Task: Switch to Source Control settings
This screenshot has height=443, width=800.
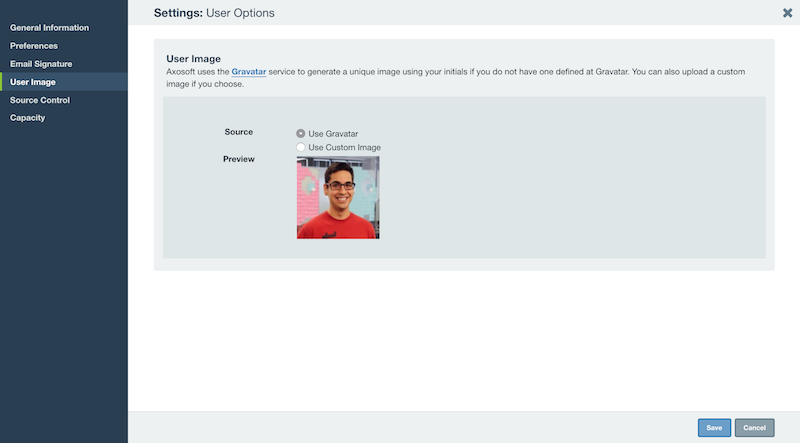Action: [x=40, y=100]
